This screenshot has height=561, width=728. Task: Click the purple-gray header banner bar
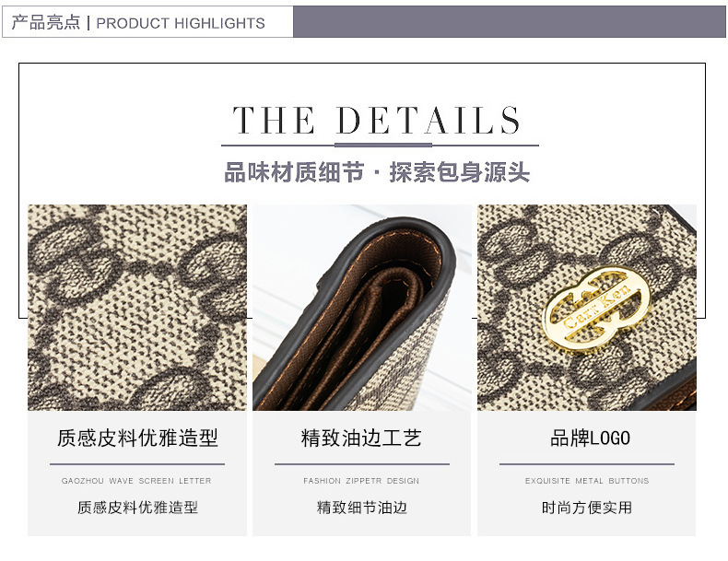(x=510, y=21)
